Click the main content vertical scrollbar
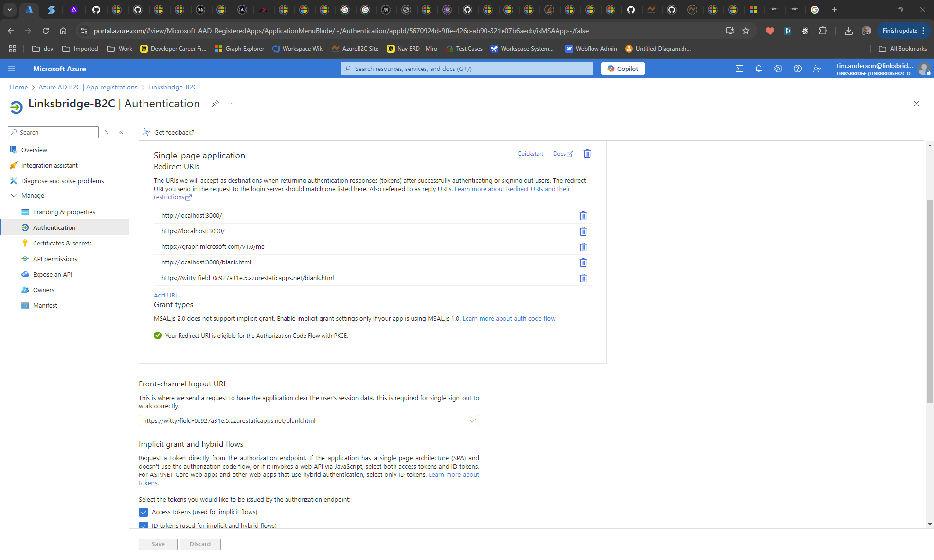The height and width of the screenshot is (560, 934). click(x=930, y=301)
